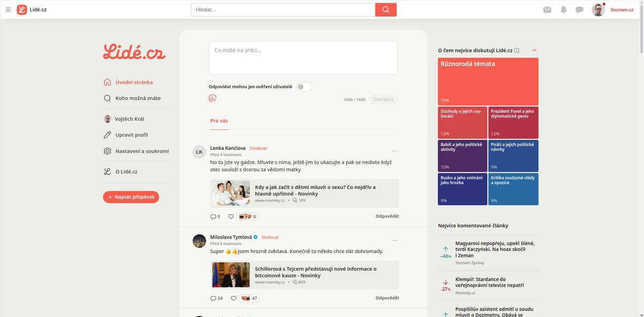Open options menu on Miloslava Tymlová's post

pyautogui.click(x=395, y=240)
